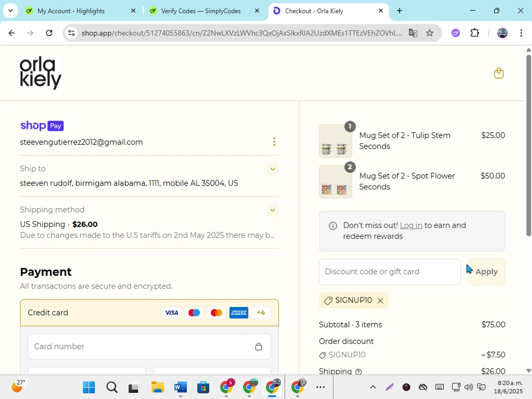This screenshot has height=399, width=532.
Task: Go back to the previous page
Action: coord(12,33)
